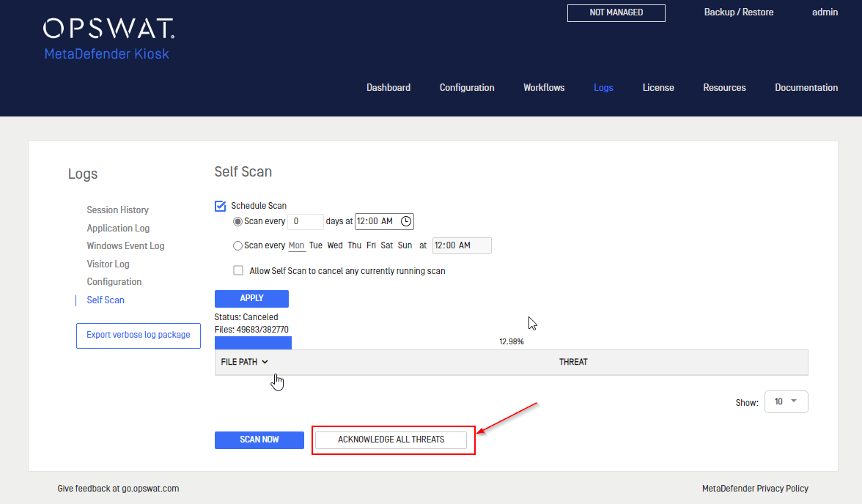Toggle Mon in weekly schedule
Image resolution: width=862 pixels, height=504 pixels.
(x=296, y=245)
